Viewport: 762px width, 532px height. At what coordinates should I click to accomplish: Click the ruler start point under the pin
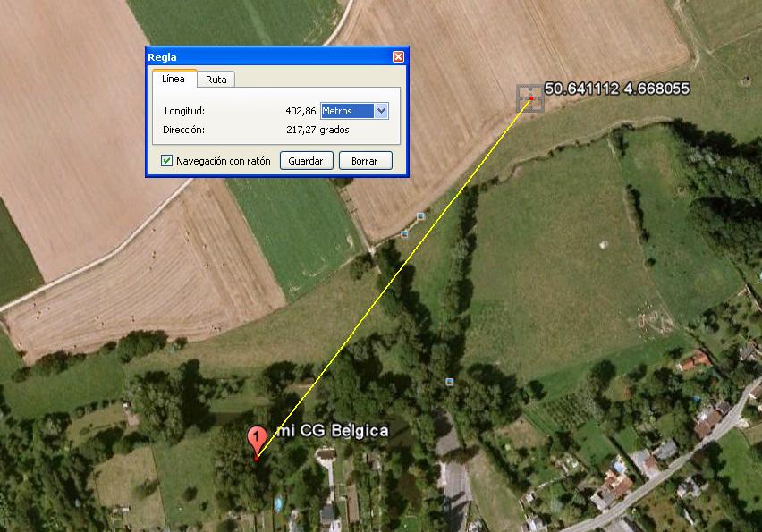257,458
